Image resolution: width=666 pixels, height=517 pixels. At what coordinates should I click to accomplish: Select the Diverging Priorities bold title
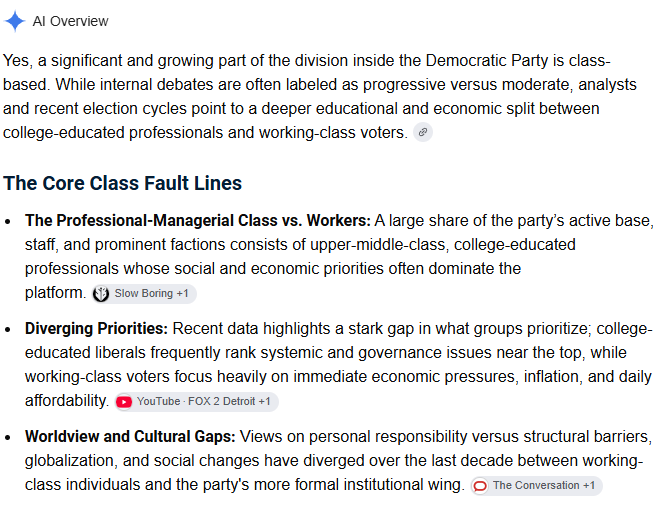point(96,329)
